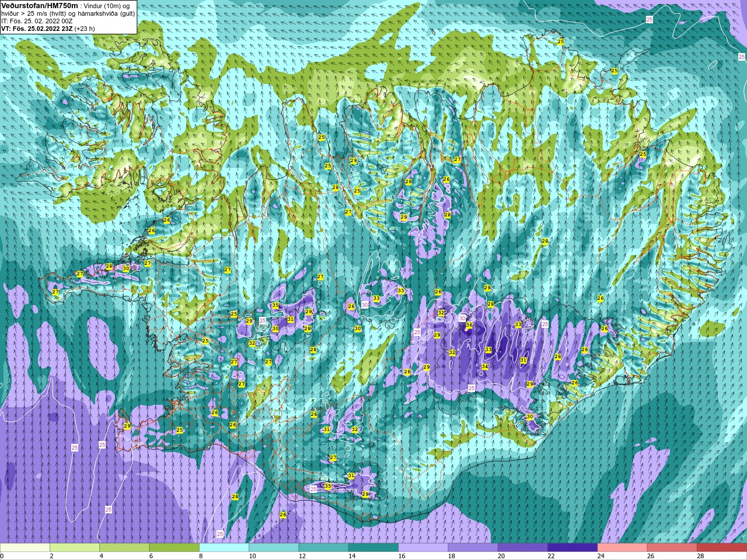Click the yellow gust label 36
The width and height of the screenshot is (747, 560).
click(469, 325)
